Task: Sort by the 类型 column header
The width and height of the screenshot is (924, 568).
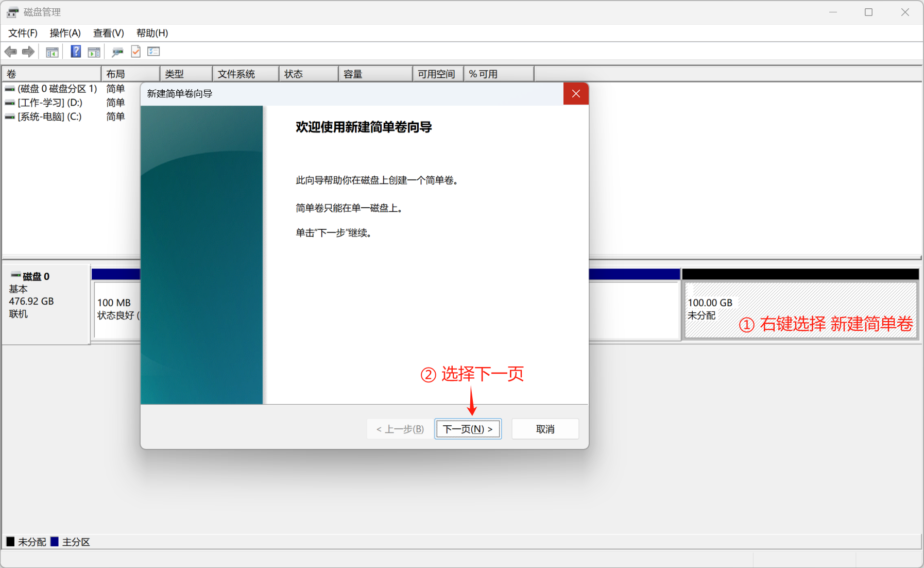Action: point(186,74)
